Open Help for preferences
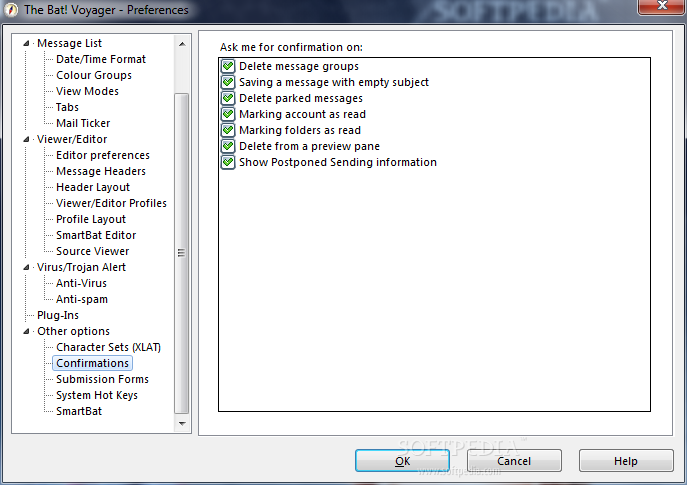The width and height of the screenshot is (687, 485). pyautogui.click(x=626, y=461)
